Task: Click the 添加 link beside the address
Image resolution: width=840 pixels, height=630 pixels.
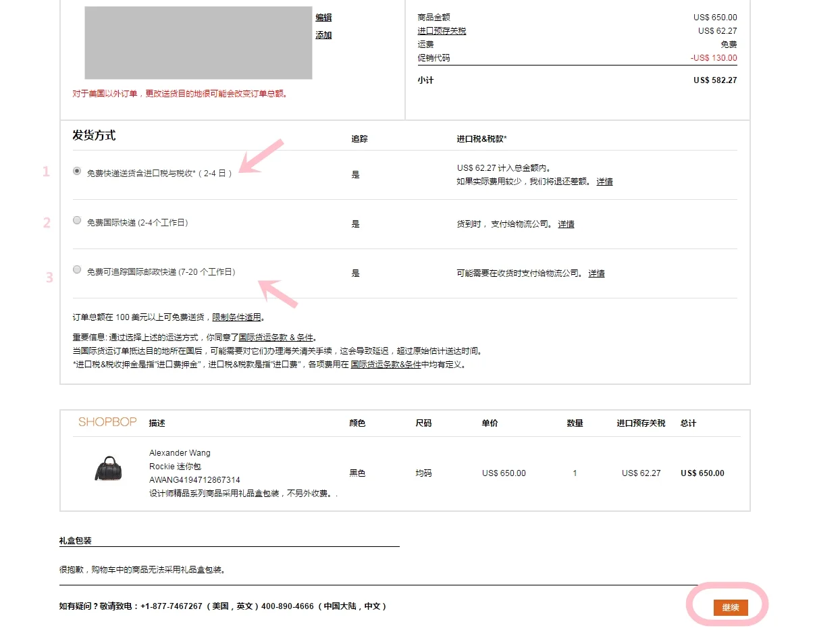Action: click(323, 35)
